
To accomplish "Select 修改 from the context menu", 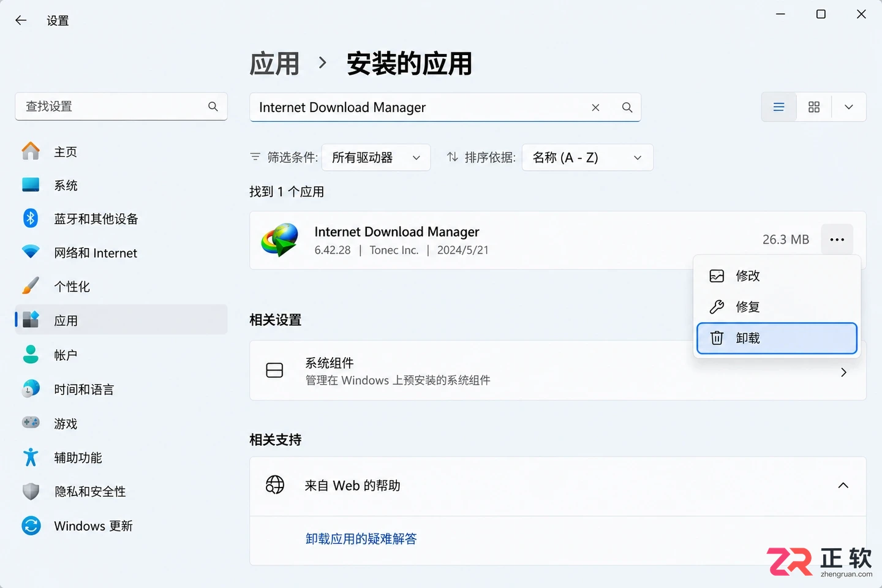I will [777, 276].
